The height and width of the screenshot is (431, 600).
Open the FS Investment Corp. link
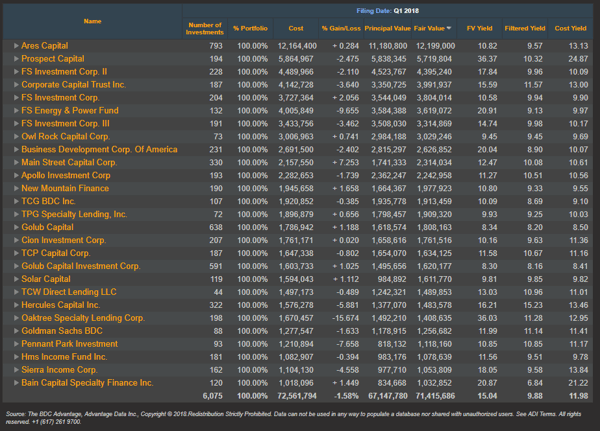coord(60,98)
